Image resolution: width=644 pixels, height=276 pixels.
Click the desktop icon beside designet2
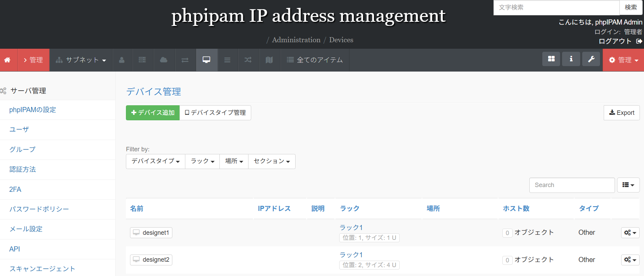tap(136, 259)
